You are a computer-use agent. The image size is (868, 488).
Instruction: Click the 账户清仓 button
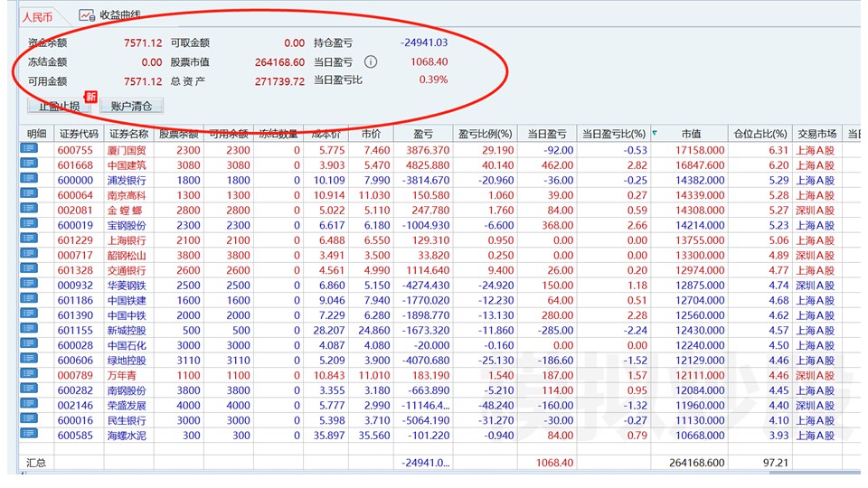pyautogui.click(x=131, y=107)
